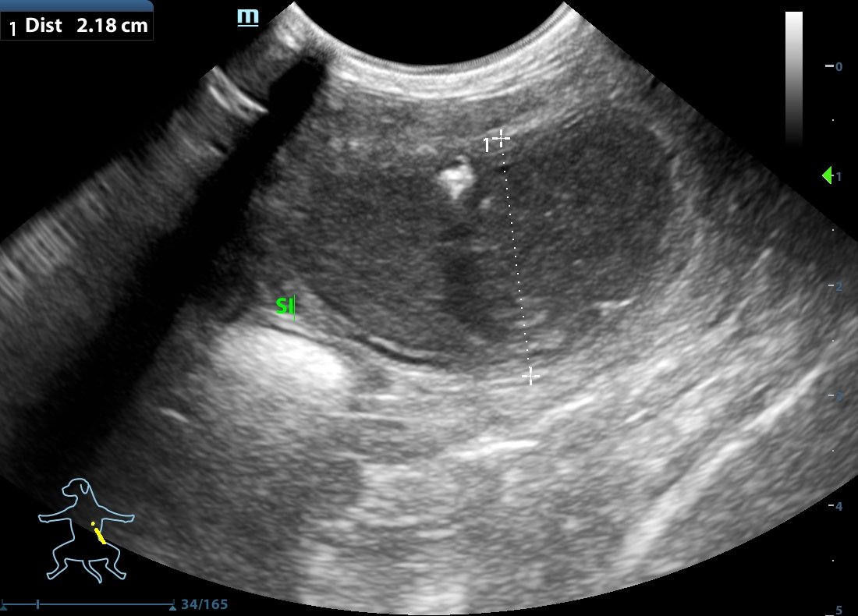Click the grayscale map bar
This screenshot has height=616, width=858.
click(793, 78)
